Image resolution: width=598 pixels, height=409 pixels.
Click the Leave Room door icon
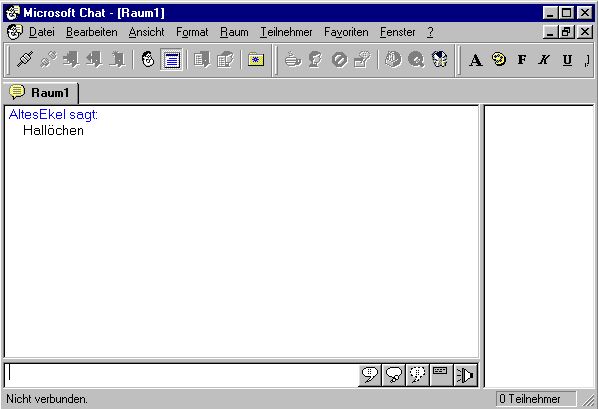[x=94, y=60]
